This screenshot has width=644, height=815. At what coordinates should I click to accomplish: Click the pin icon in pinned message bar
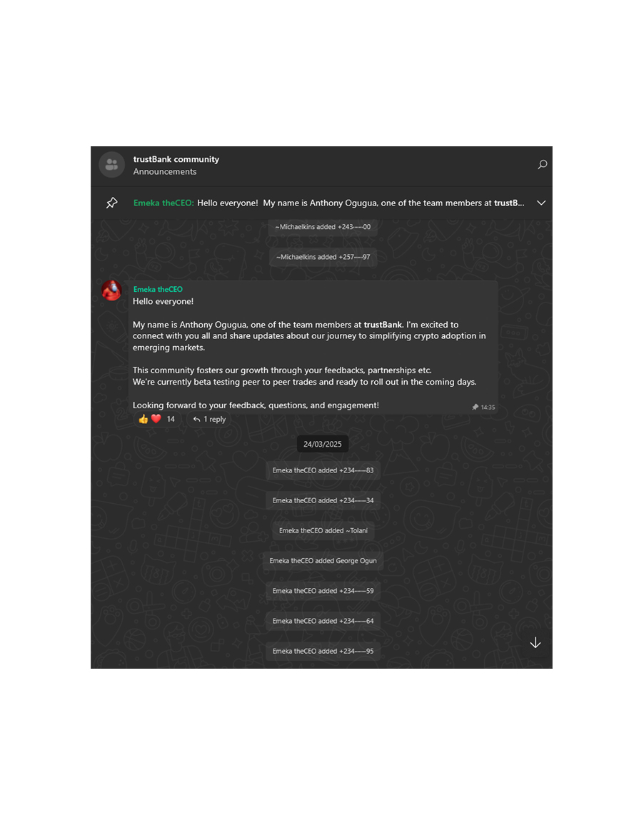[x=112, y=203]
